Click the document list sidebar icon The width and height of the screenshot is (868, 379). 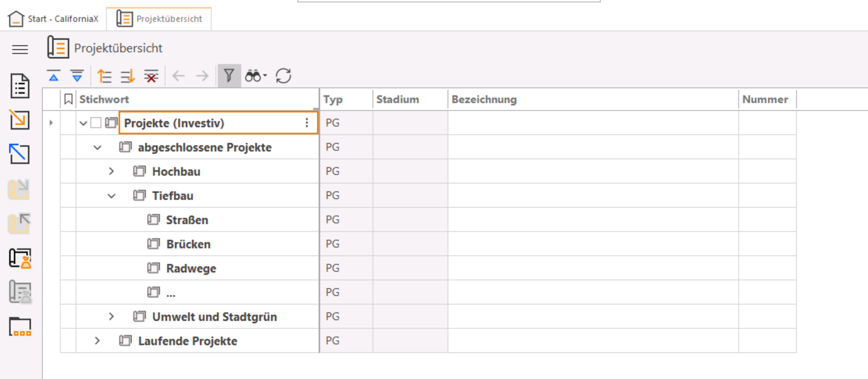[20, 86]
